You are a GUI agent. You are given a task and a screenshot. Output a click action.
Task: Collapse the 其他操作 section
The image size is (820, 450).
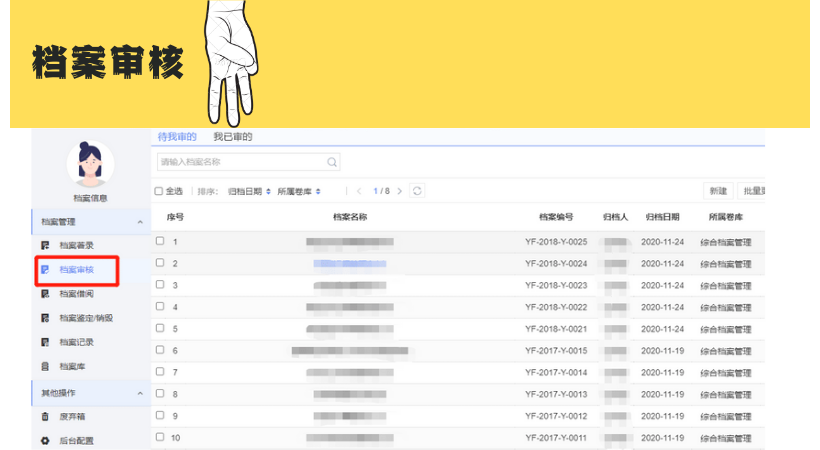pyautogui.click(x=139, y=393)
